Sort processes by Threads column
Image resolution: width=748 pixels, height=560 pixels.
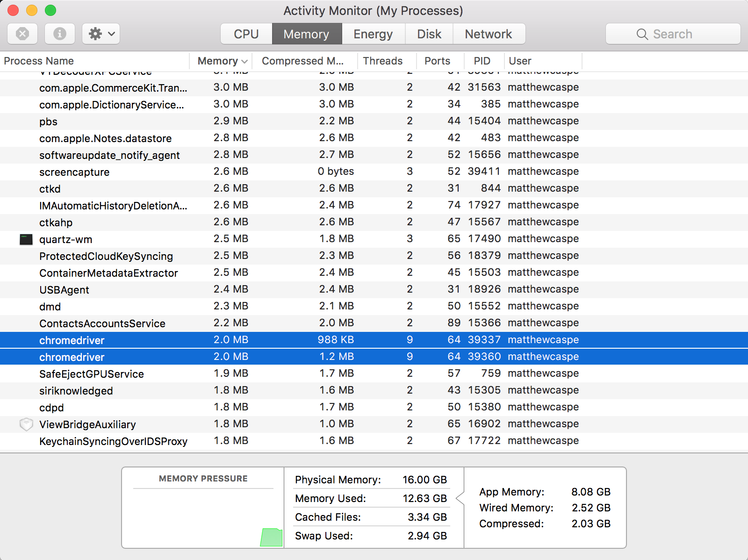[382, 61]
